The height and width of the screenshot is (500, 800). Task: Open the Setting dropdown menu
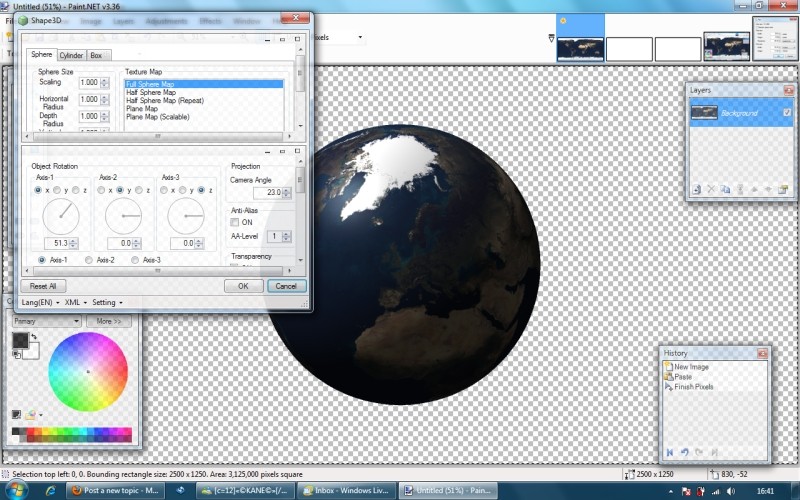point(107,303)
